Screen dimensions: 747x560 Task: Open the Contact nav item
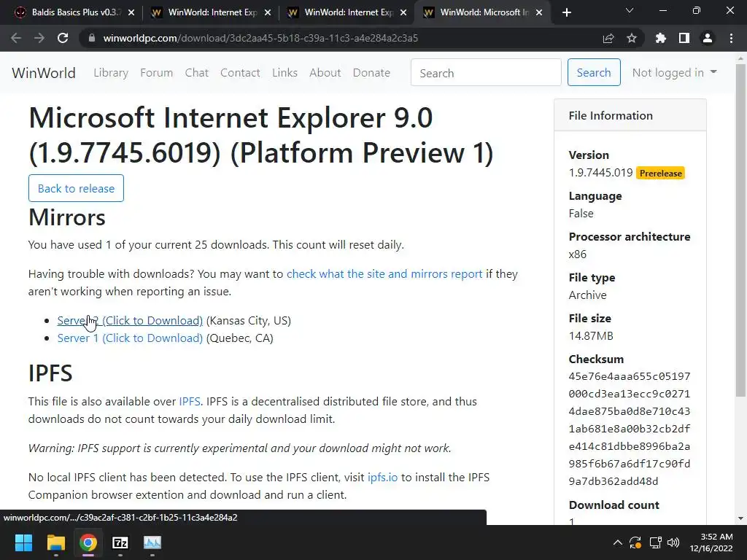tap(240, 73)
